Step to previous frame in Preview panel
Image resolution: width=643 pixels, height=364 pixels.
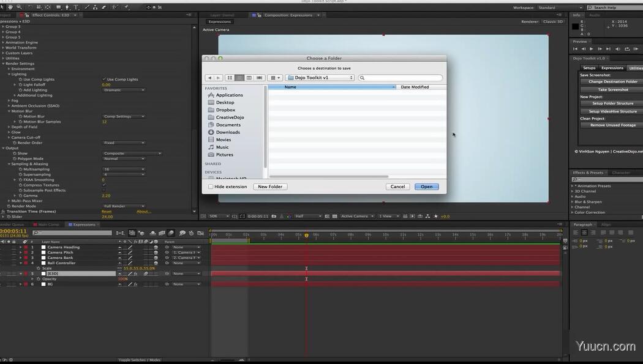(583, 49)
